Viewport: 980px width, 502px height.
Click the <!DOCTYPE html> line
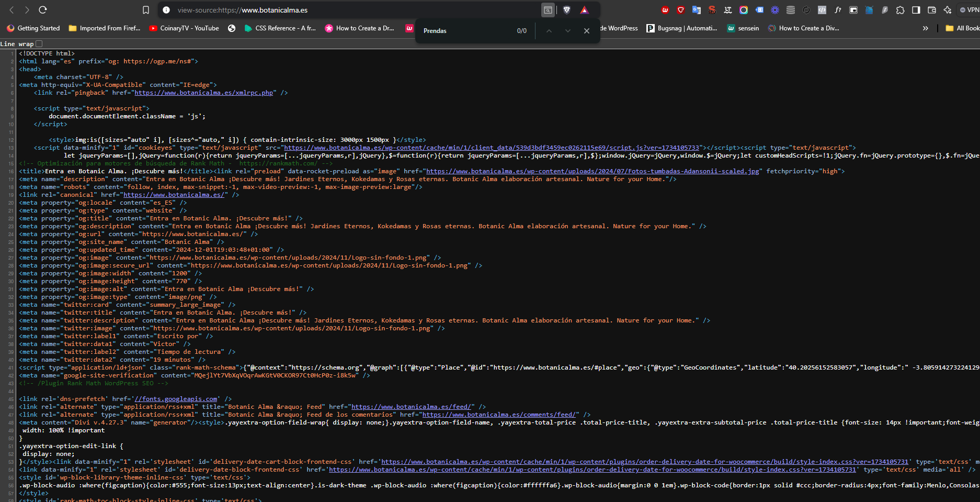pyautogui.click(x=47, y=53)
